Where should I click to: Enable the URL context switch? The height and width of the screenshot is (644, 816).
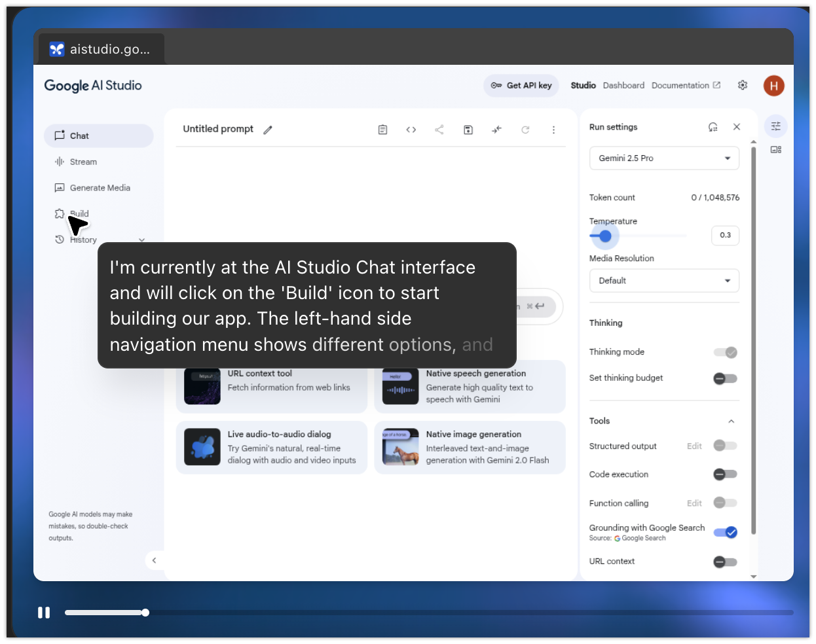pos(726,562)
